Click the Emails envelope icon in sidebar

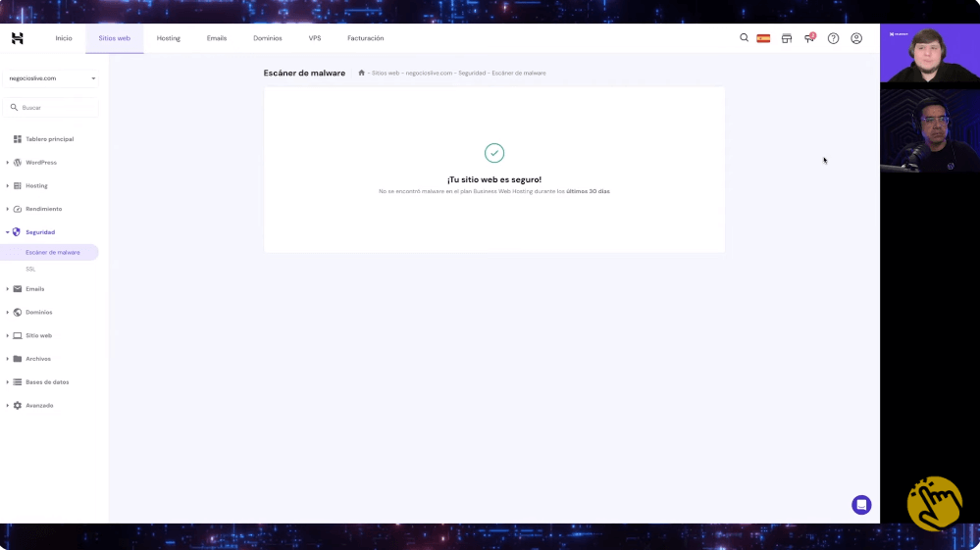[18, 289]
